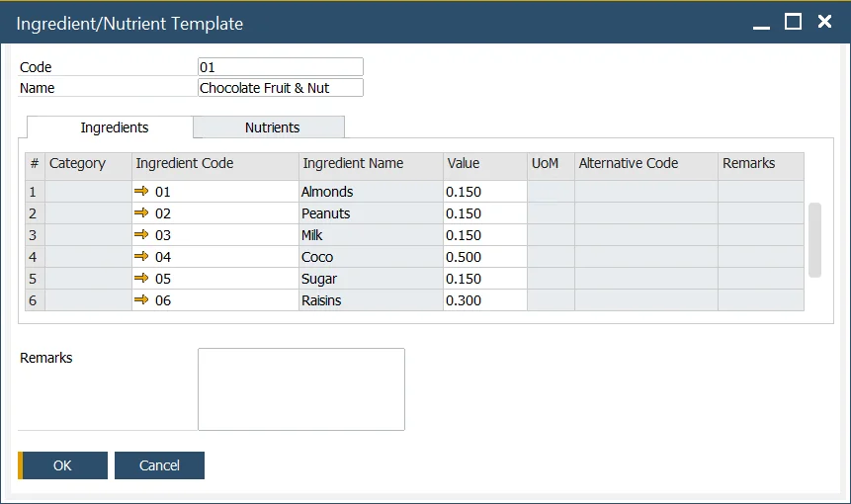Select row number 6 in the grid
Screen dimensions: 851x504
(x=34, y=300)
